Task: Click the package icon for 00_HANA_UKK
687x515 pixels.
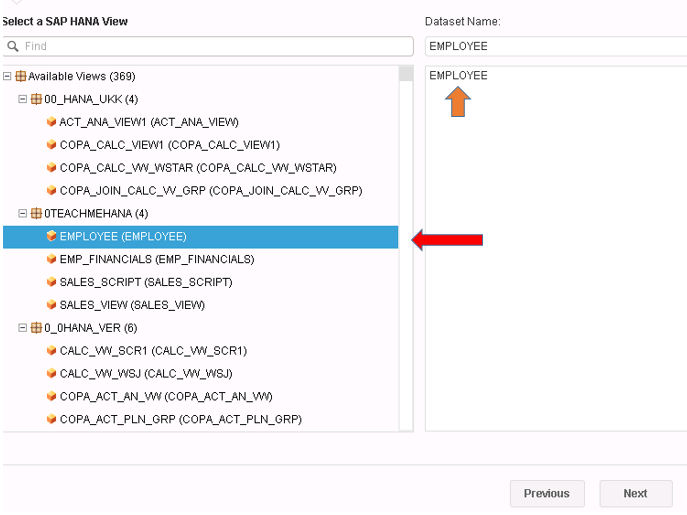Action: click(x=36, y=99)
